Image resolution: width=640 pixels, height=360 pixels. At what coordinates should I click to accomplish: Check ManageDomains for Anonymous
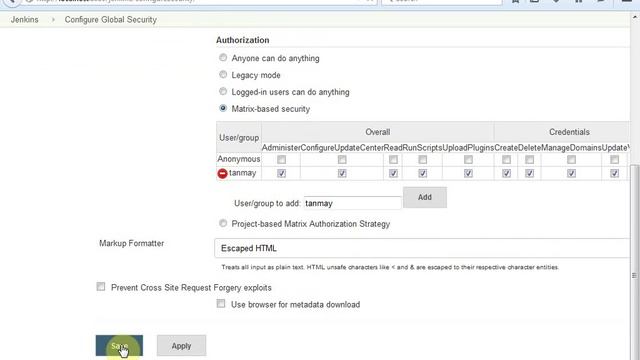[x=571, y=160]
